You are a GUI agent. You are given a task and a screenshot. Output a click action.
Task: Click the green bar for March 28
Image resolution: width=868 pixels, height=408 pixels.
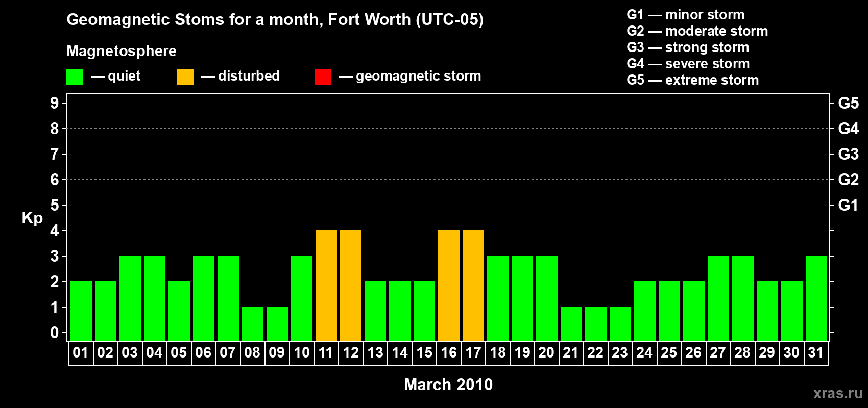point(743,298)
